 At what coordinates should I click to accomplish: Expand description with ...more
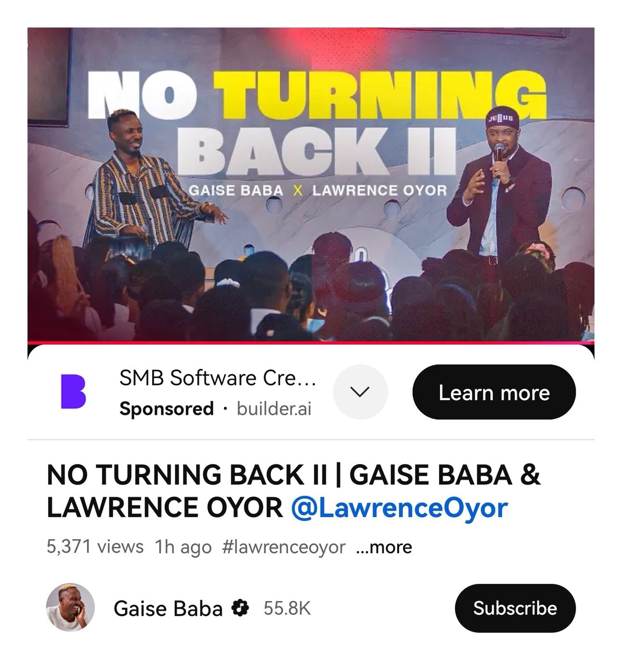pos(384,547)
